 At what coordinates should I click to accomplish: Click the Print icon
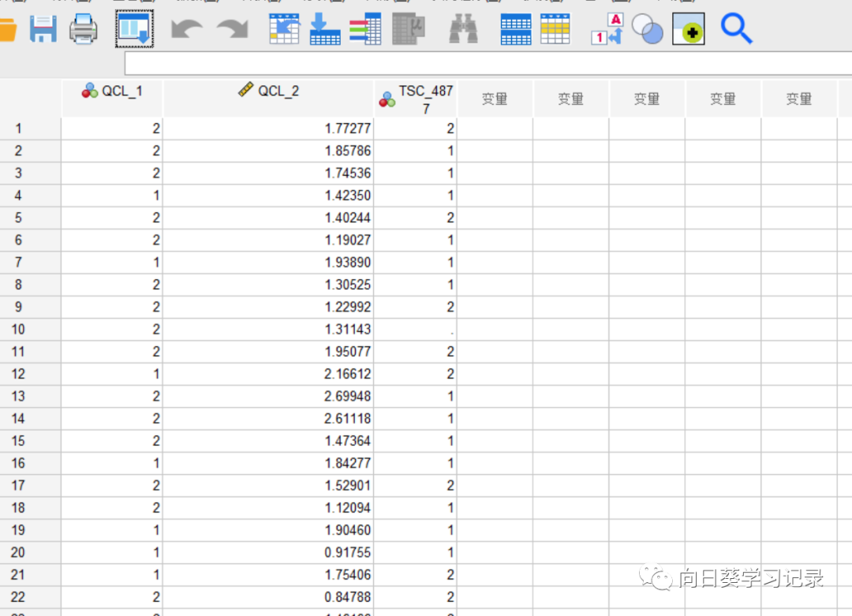(x=84, y=29)
